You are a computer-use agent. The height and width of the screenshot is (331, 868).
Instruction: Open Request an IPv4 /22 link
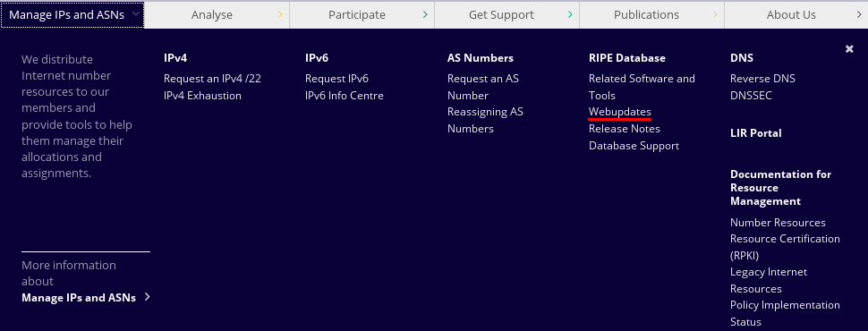[x=213, y=79]
